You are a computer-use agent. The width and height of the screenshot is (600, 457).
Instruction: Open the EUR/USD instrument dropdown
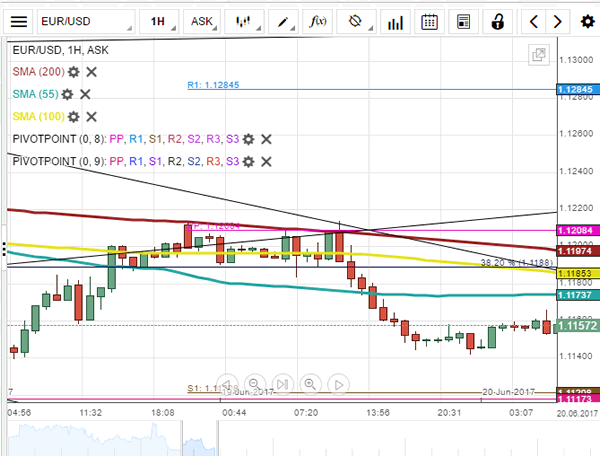tap(86, 21)
